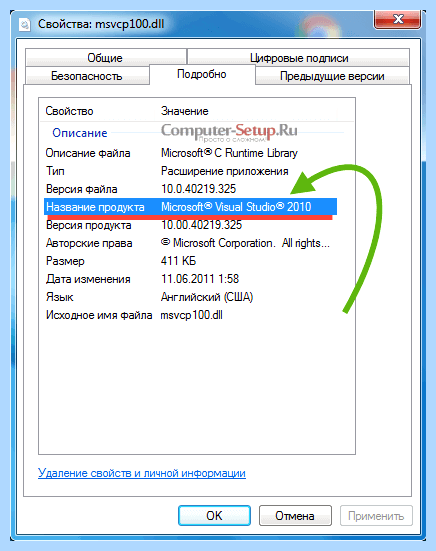Select the Название продукта row
Screen dimensions: 436x551
coord(190,207)
